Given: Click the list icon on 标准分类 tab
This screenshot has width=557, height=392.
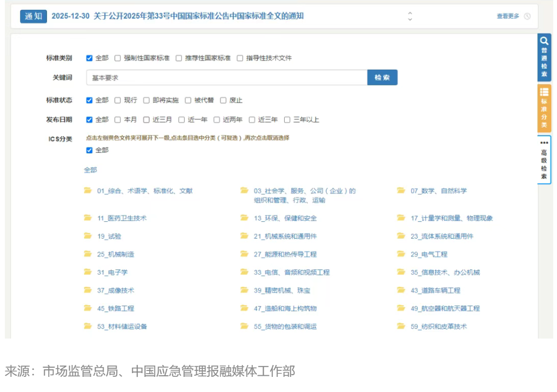Looking at the screenshot, I should tap(544, 92).
